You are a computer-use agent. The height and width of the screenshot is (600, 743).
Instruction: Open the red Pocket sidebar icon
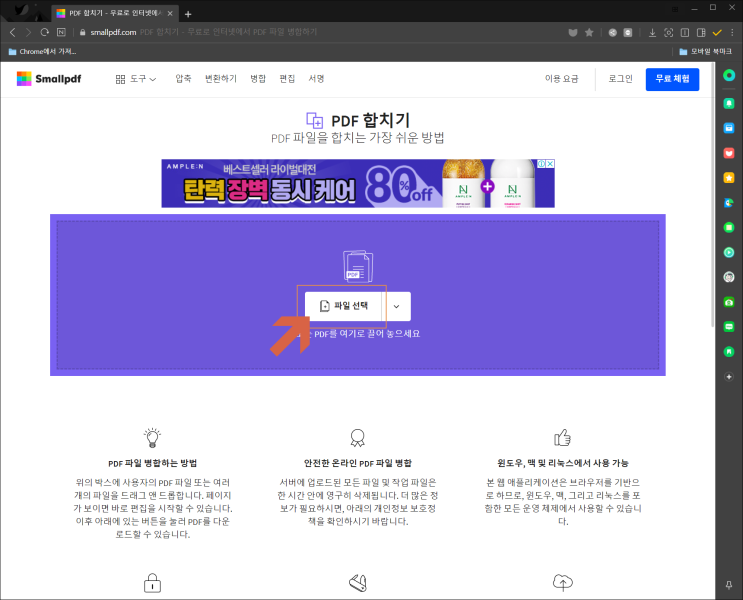[x=729, y=153]
